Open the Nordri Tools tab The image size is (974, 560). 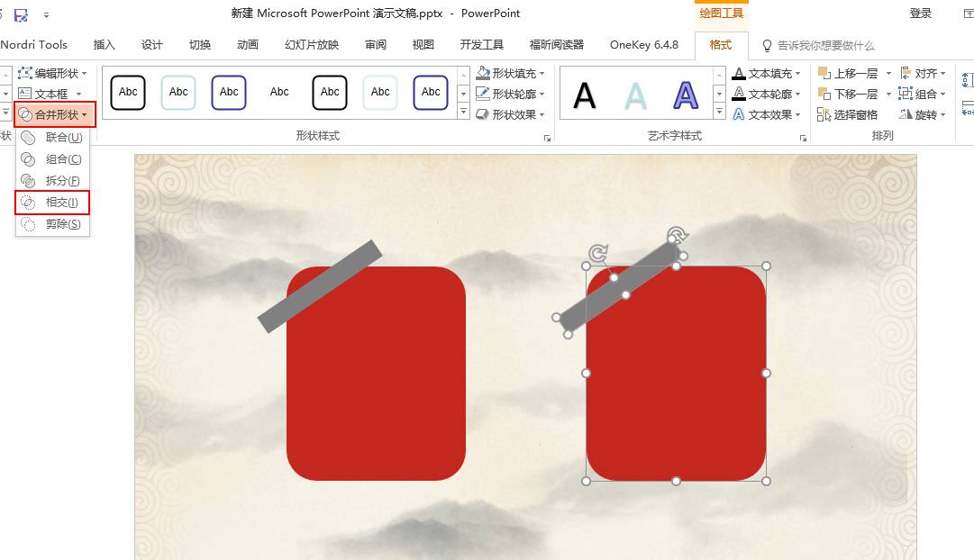[34, 45]
